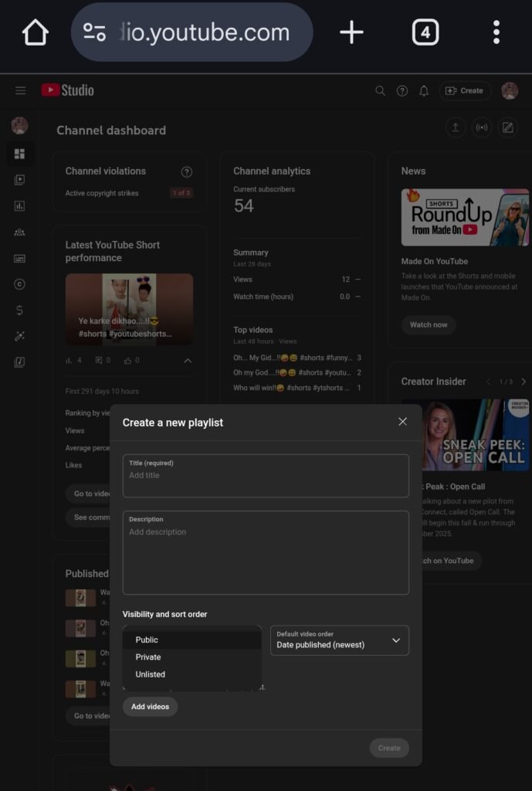Screen dimensions: 532x791
Task: Open the Studio search icon
Action: 380,91
